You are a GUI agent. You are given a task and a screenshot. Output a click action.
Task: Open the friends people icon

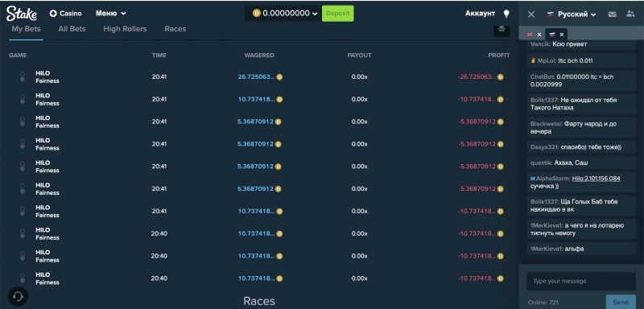tap(630, 14)
